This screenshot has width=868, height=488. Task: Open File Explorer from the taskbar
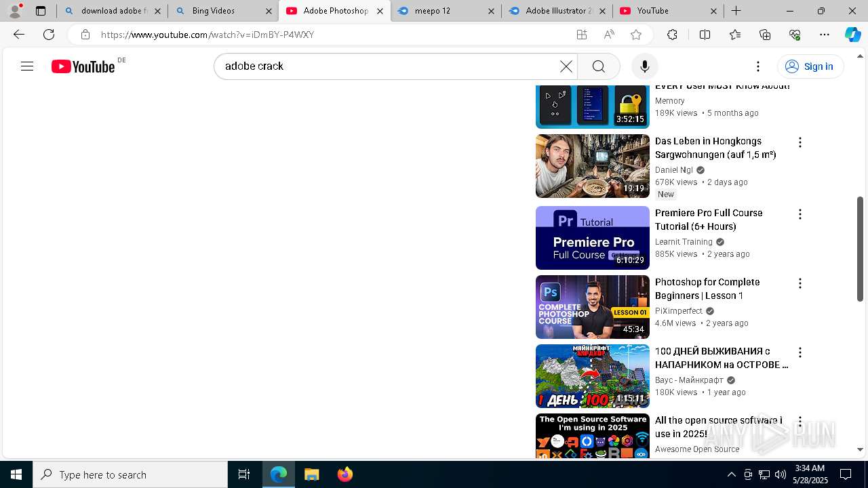pos(311,474)
